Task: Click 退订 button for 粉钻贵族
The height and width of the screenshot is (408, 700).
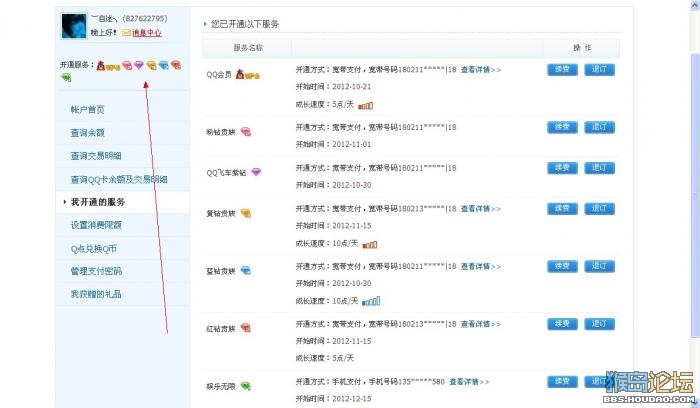Action: click(x=599, y=127)
